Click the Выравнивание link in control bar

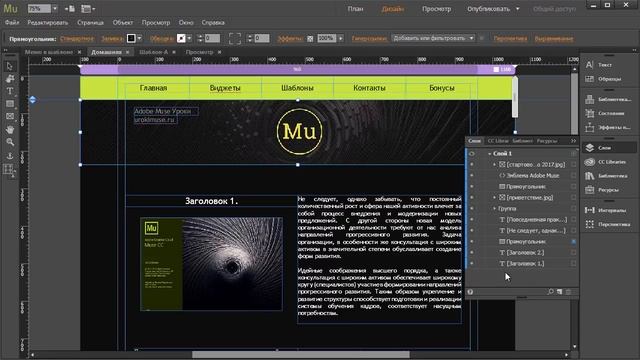[x=554, y=38]
